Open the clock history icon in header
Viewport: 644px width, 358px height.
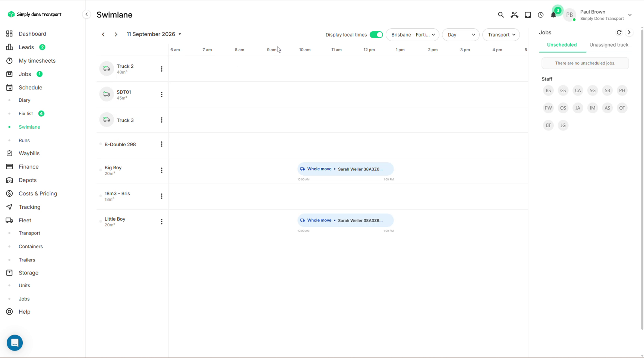pos(541,15)
